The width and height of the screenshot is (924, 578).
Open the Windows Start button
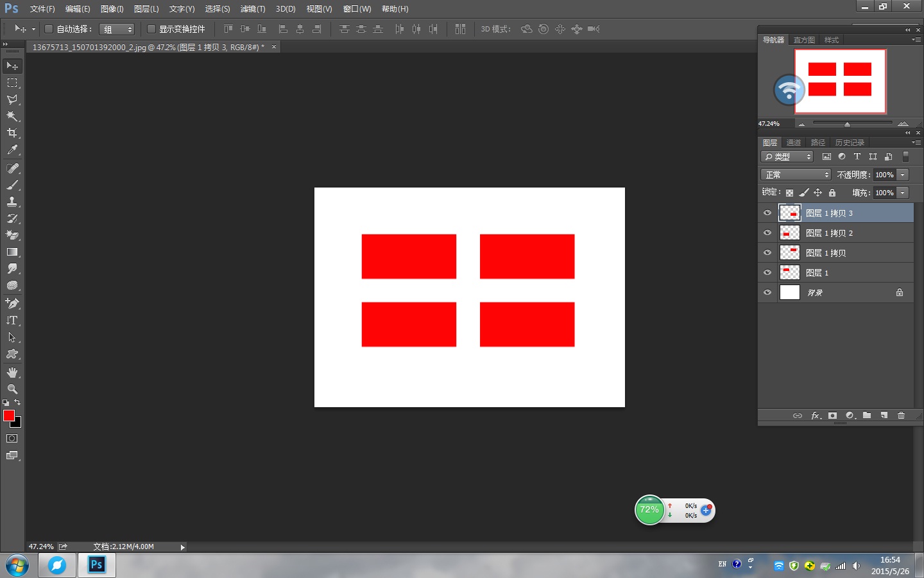pos(17,566)
